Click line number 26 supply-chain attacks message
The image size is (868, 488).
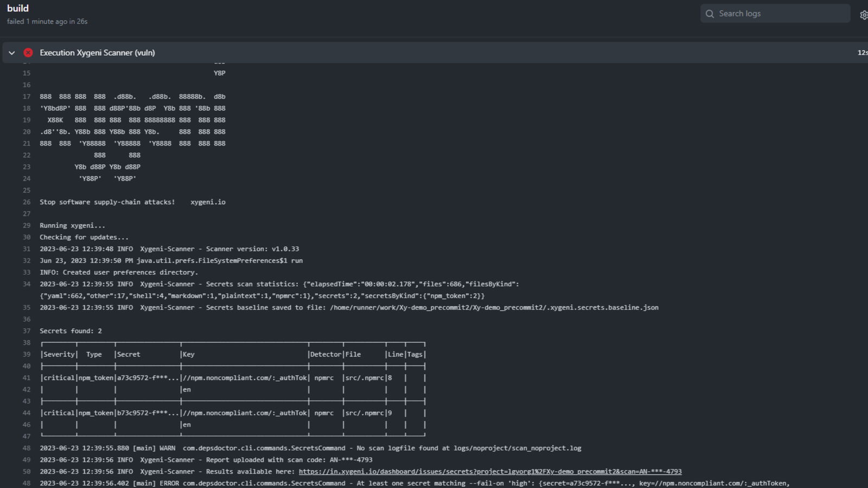click(x=26, y=201)
